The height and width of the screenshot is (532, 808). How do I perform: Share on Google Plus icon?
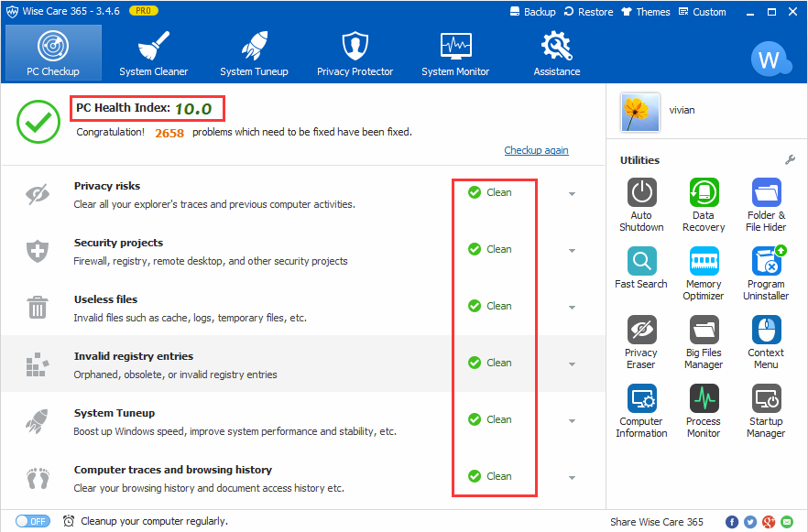pyautogui.click(x=769, y=522)
